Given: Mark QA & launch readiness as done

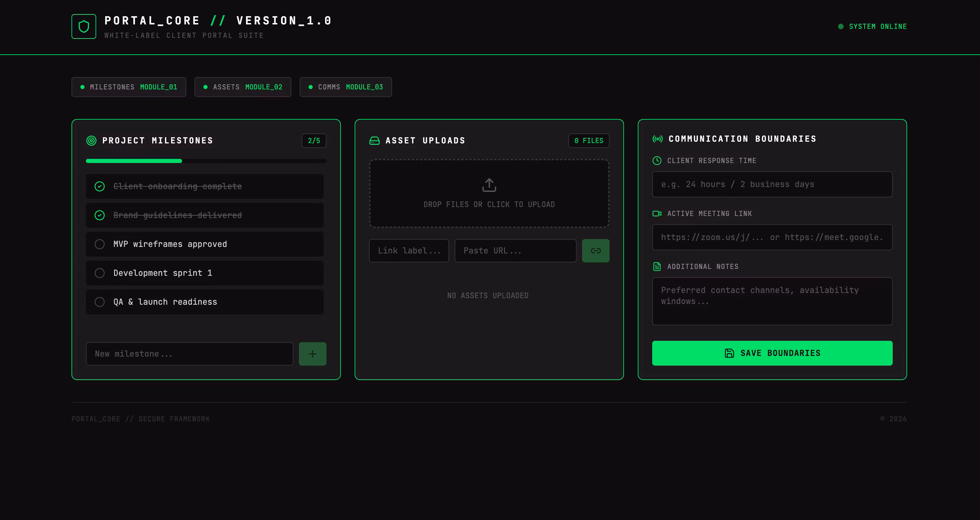Looking at the screenshot, I should (x=99, y=302).
